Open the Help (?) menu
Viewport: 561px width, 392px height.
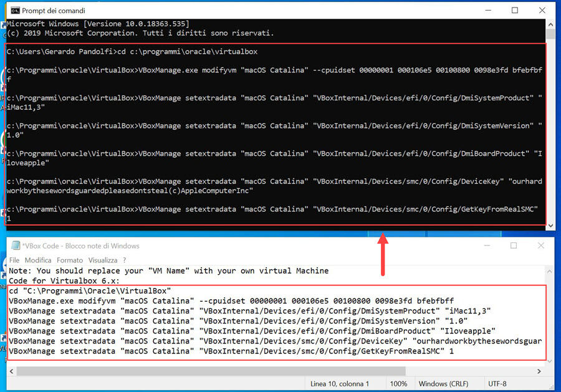click(123, 260)
